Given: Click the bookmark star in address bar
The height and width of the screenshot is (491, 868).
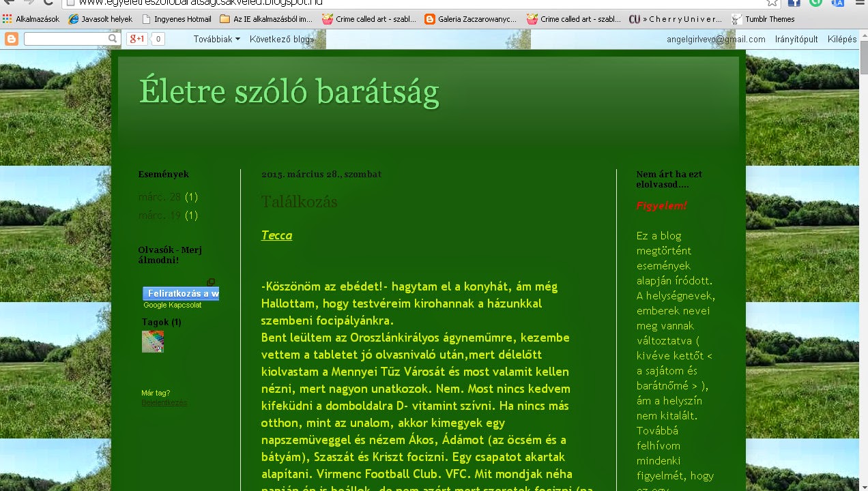Looking at the screenshot, I should 772,2.
